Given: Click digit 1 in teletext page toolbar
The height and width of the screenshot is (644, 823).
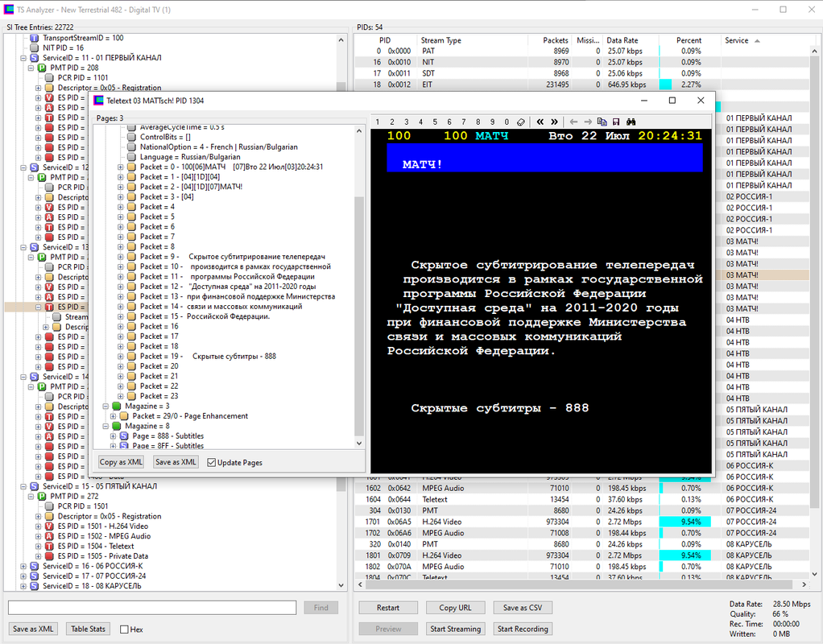Looking at the screenshot, I should pos(378,122).
